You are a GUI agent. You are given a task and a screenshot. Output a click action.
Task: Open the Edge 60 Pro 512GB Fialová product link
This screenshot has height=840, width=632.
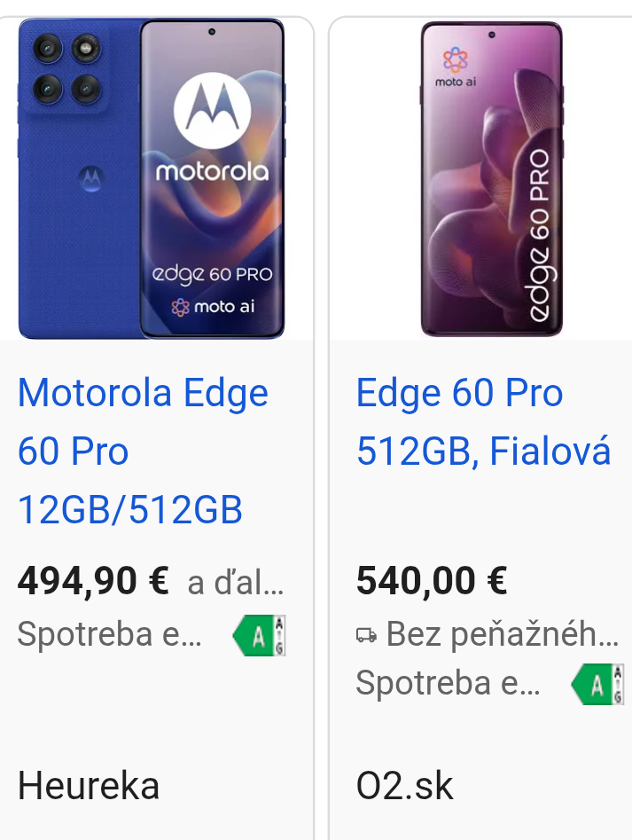[x=483, y=421]
